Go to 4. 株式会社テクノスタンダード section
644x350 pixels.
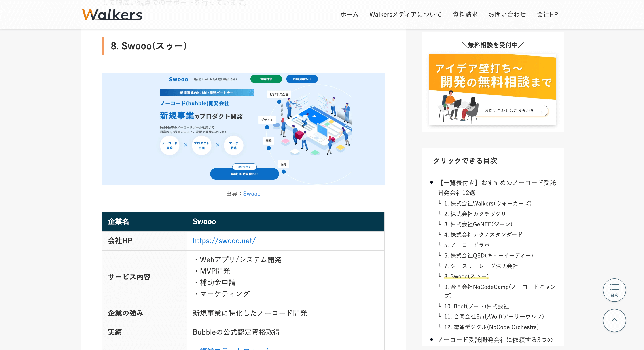tap(483, 235)
